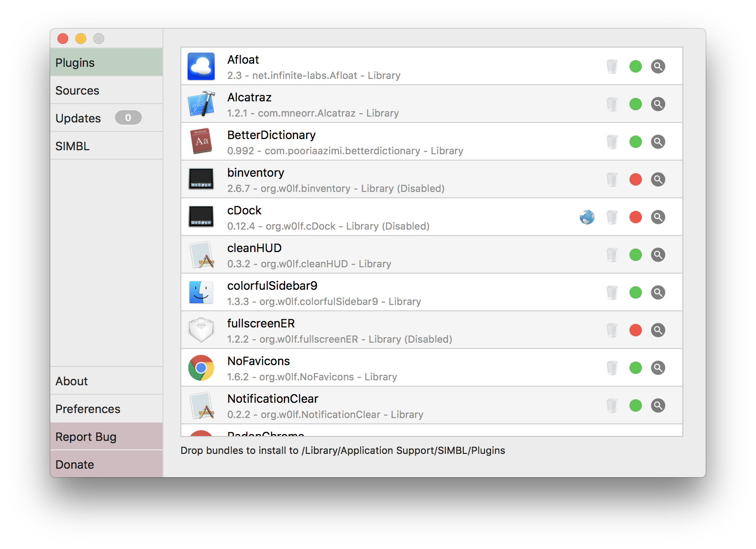Select the Plugins sidebar tab
This screenshot has height=549, width=756.
tap(106, 62)
